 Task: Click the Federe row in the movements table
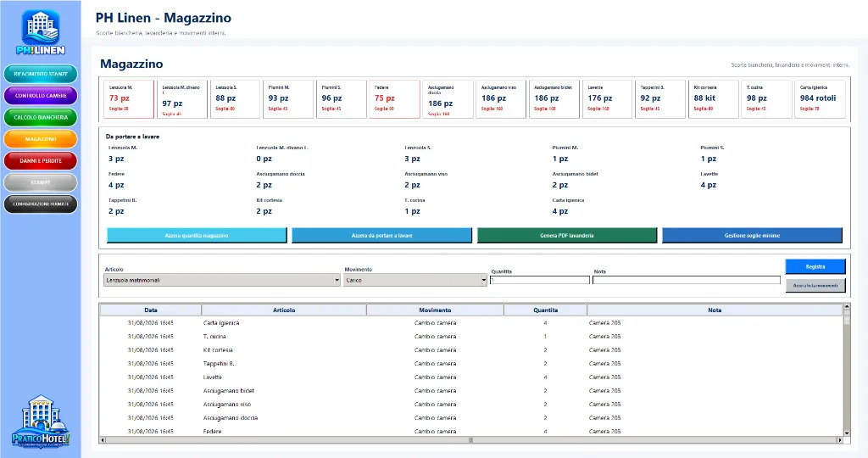coord(471,431)
